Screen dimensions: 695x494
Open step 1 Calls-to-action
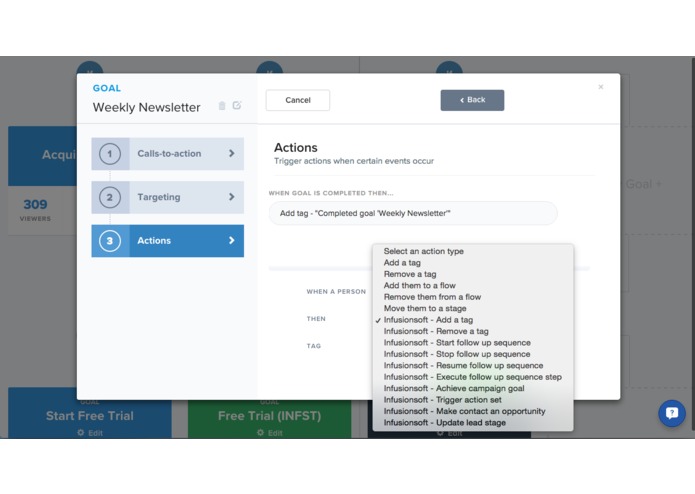[168, 154]
